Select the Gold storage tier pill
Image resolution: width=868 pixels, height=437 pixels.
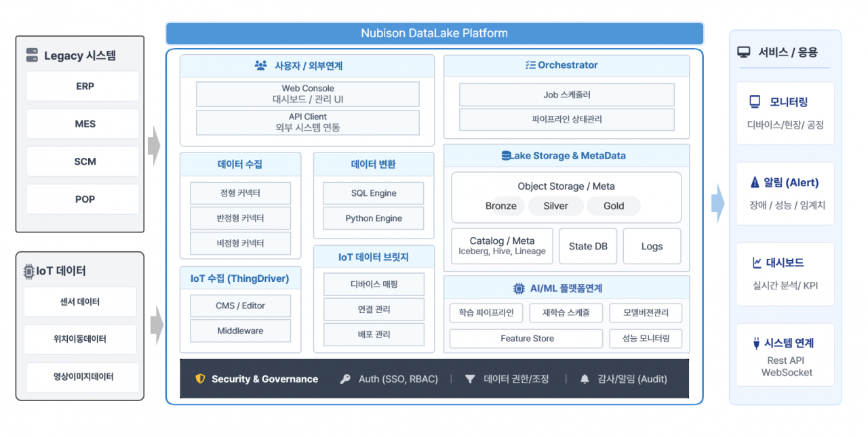click(614, 206)
